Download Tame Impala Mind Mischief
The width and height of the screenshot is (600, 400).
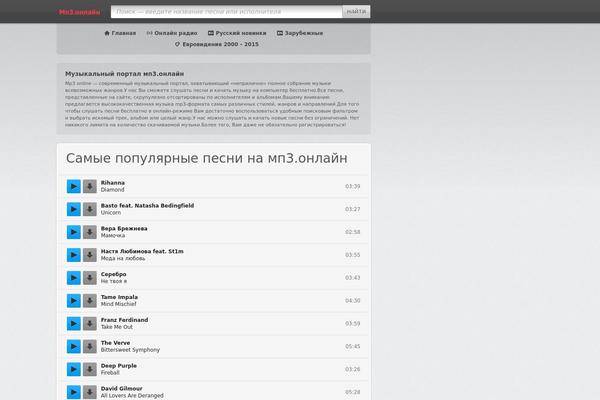click(x=90, y=300)
